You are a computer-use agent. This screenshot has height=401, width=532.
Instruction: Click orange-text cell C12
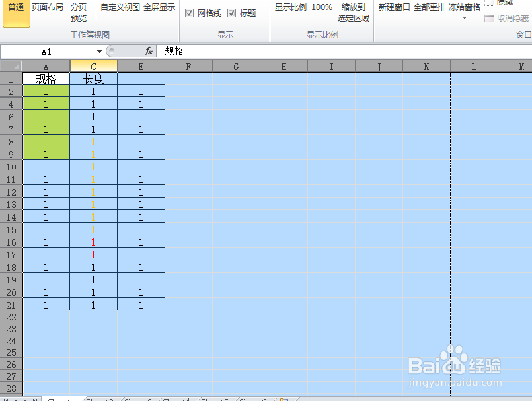pos(94,192)
